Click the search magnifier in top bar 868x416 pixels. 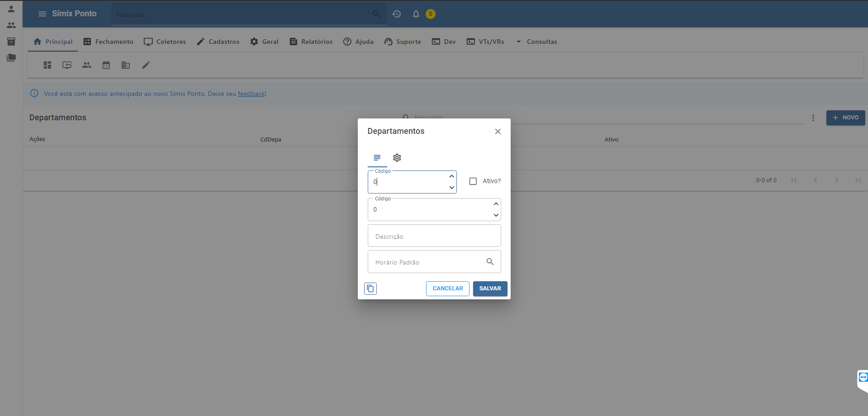point(376,14)
